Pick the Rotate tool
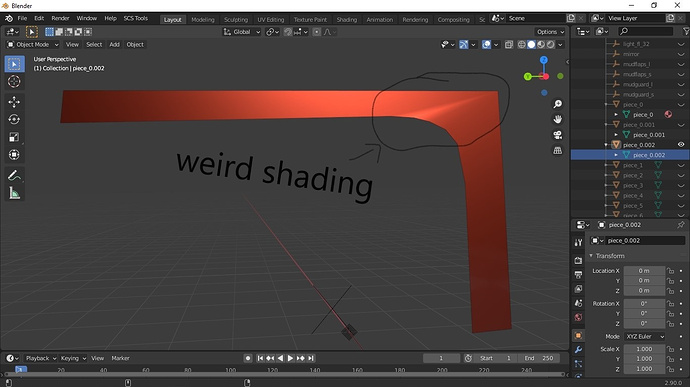Screen dimensions: 690x387 [14, 119]
